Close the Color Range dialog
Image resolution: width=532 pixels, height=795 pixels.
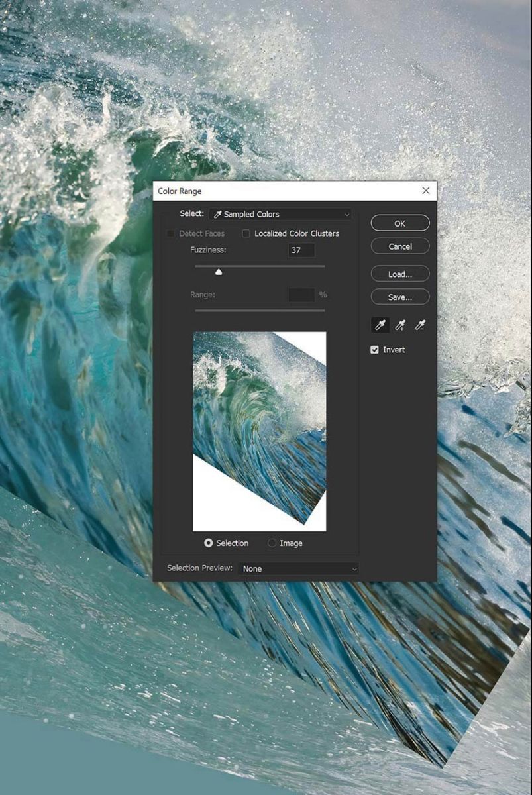click(x=425, y=191)
